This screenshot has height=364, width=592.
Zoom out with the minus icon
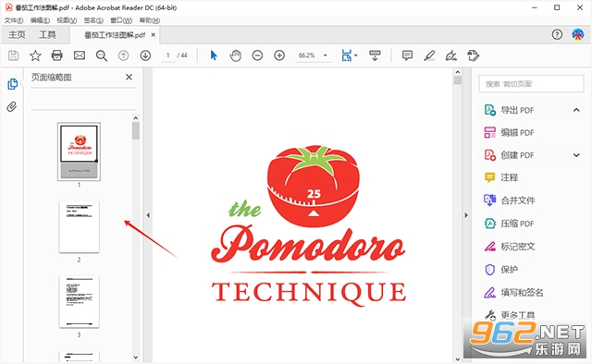pos(257,55)
